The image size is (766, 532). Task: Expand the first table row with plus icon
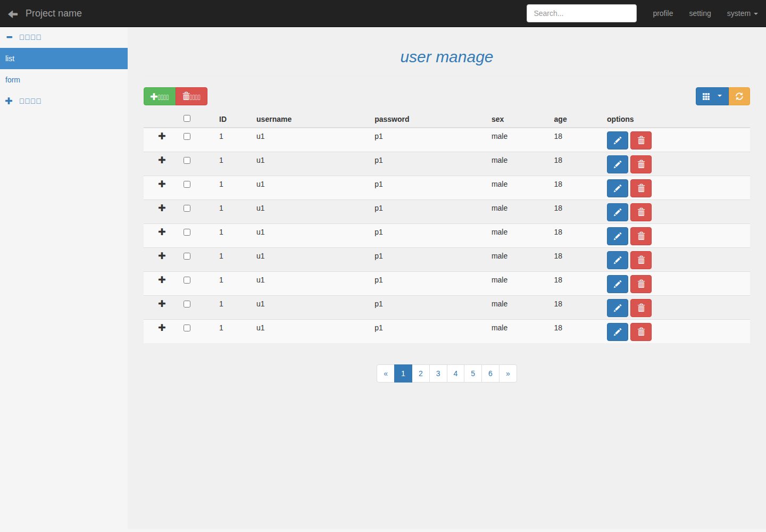tap(162, 136)
